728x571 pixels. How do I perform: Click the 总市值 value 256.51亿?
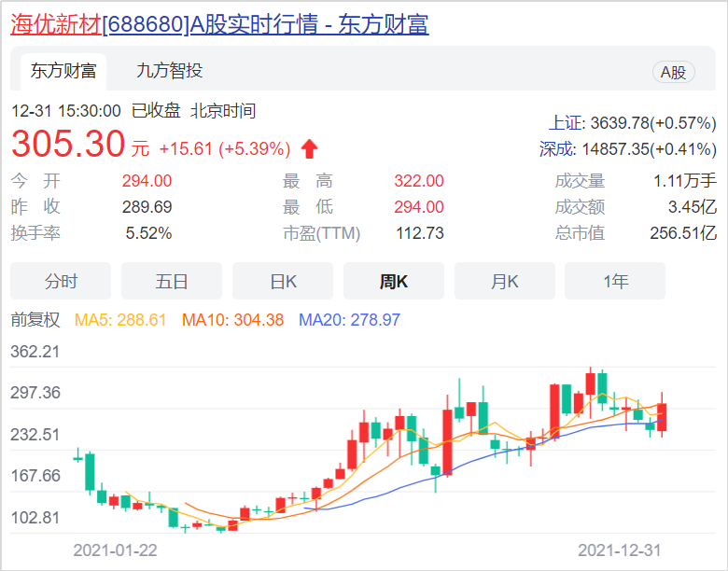pyautogui.click(x=683, y=232)
